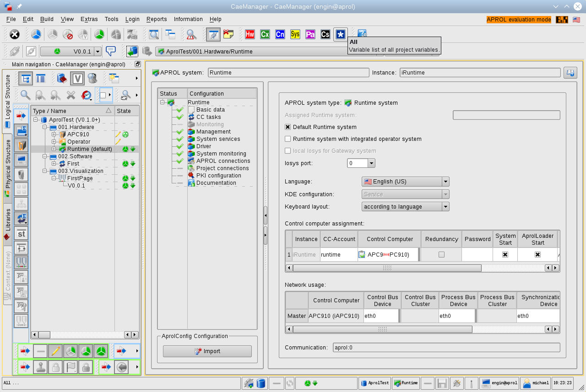Click the Process Bus Device eth0 cell
The height and width of the screenshot is (392, 586).
[x=457, y=316]
